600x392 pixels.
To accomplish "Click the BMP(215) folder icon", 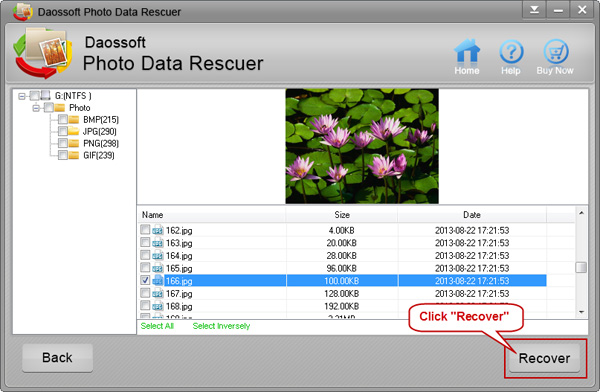I will 73,119.
